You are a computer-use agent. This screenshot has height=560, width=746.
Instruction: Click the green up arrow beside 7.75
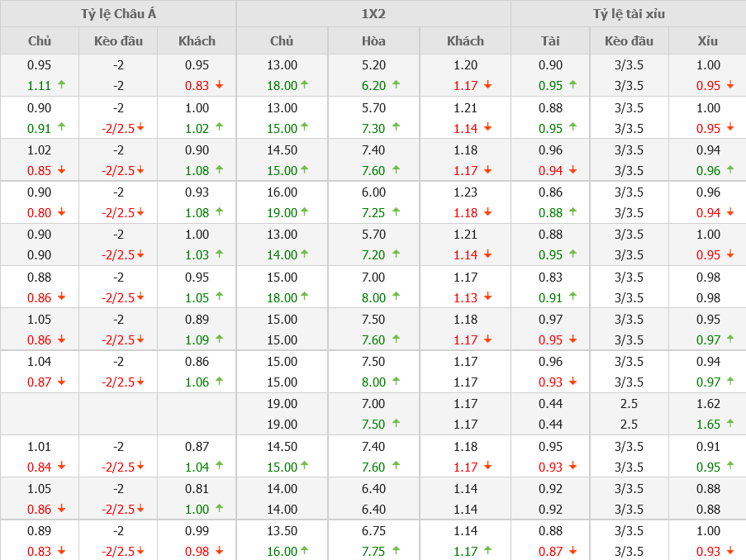pos(396,551)
